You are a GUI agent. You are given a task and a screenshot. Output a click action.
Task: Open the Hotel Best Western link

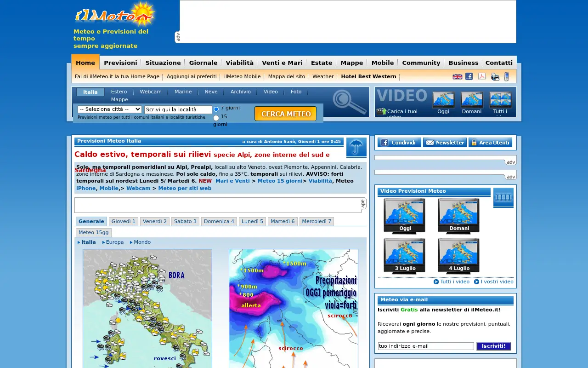tap(368, 77)
